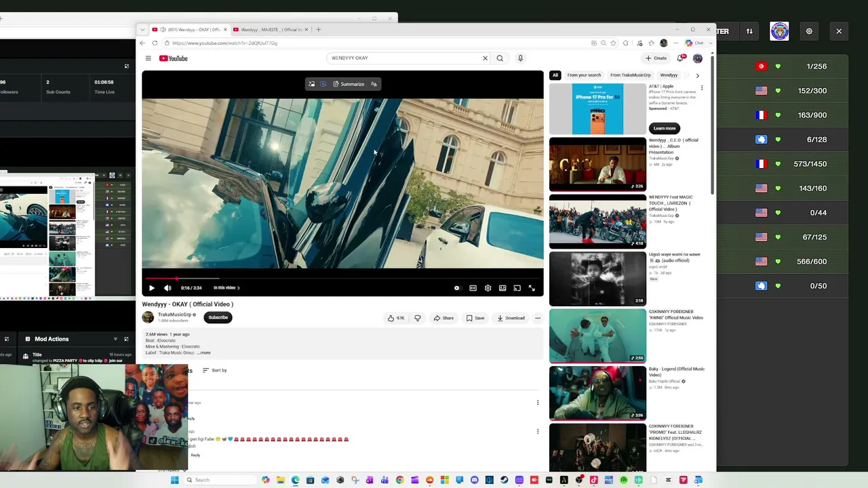
Task: Click the Summarize button over the video
Action: [x=349, y=84]
